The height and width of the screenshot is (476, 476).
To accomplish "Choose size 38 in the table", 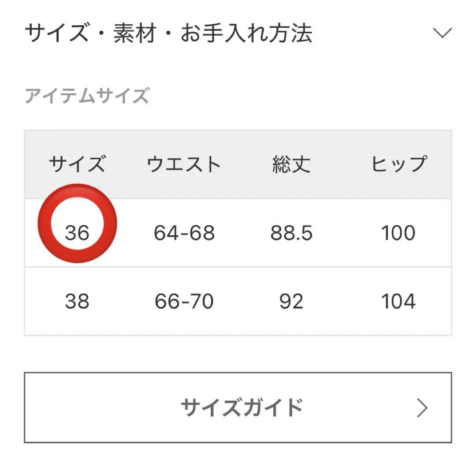I will (x=77, y=301).
